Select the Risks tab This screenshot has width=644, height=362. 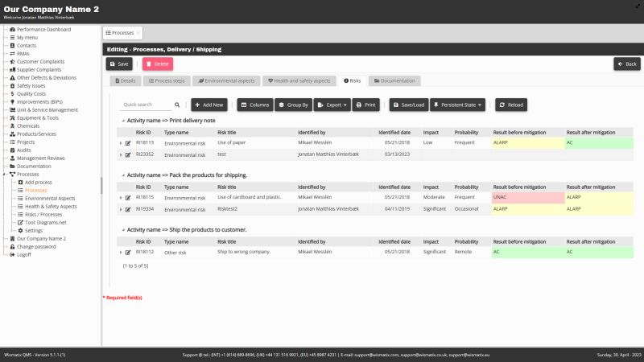click(x=352, y=81)
